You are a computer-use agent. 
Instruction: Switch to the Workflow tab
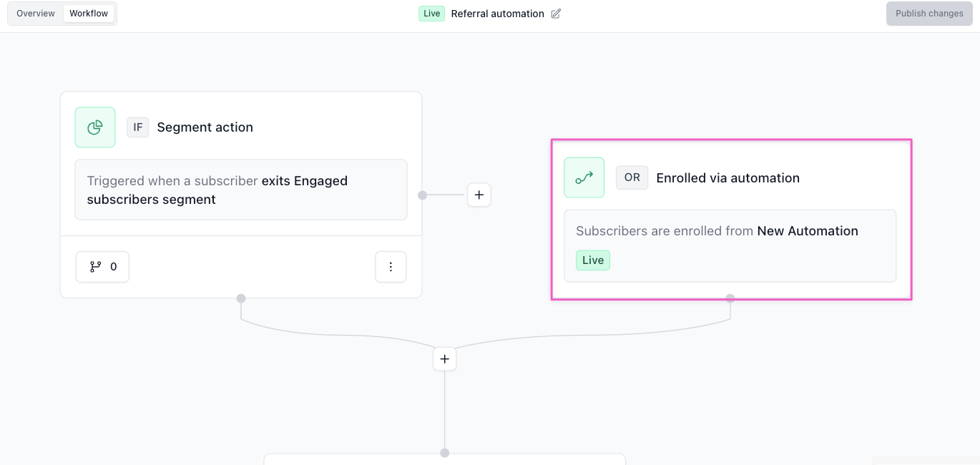[89, 14]
